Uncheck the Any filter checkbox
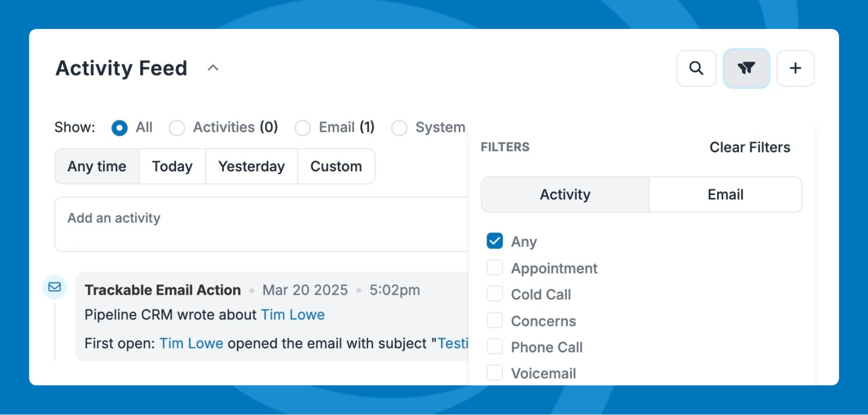 [495, 241]
